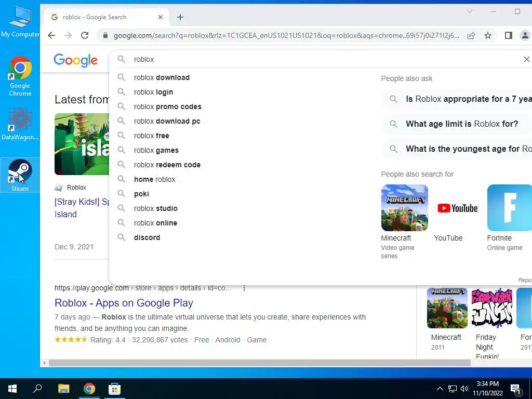The image size is (532, 399).
Task: Click the left arrow of horizontal scrollbar
Action: pos(44,363)
